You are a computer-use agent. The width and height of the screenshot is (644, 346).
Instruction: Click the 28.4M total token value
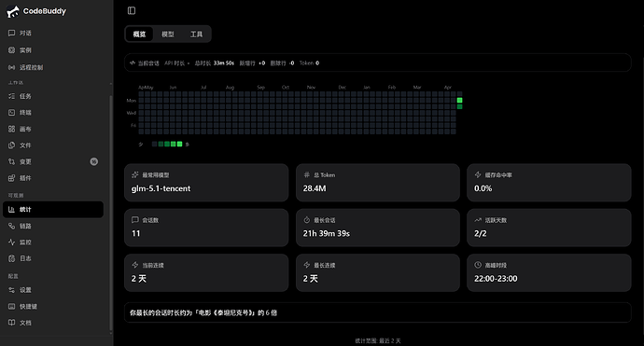pyautogui.click(x=315, y=188)
